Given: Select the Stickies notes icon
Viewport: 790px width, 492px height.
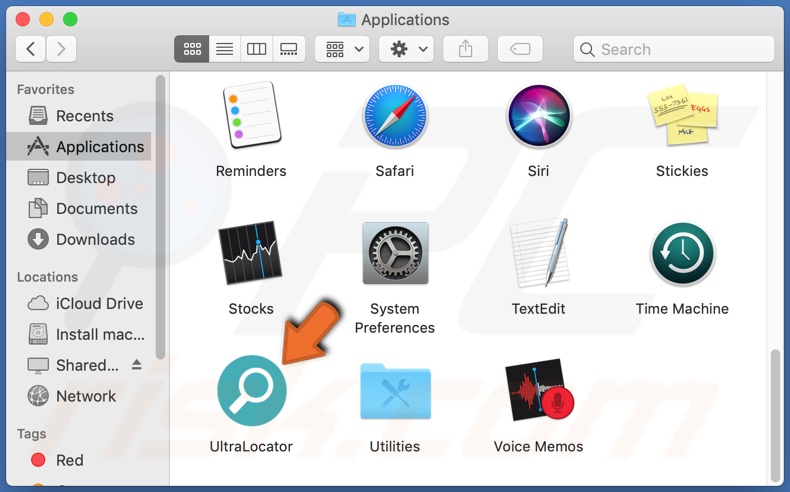Looking at the screenshot, I should pyautogui.click(x=682, y=115).
